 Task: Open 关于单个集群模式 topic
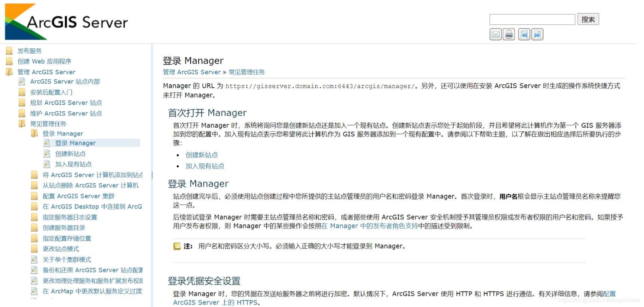[67, 260]
